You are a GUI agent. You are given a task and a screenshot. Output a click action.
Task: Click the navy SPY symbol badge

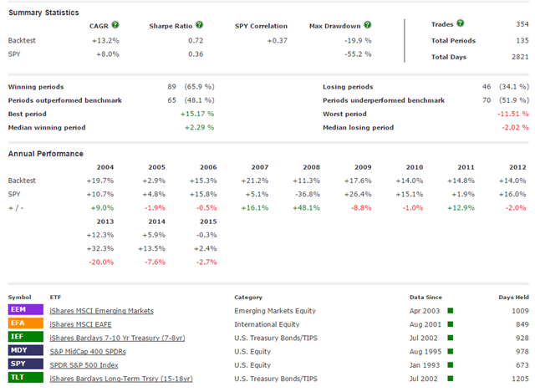tap(26, 364)
